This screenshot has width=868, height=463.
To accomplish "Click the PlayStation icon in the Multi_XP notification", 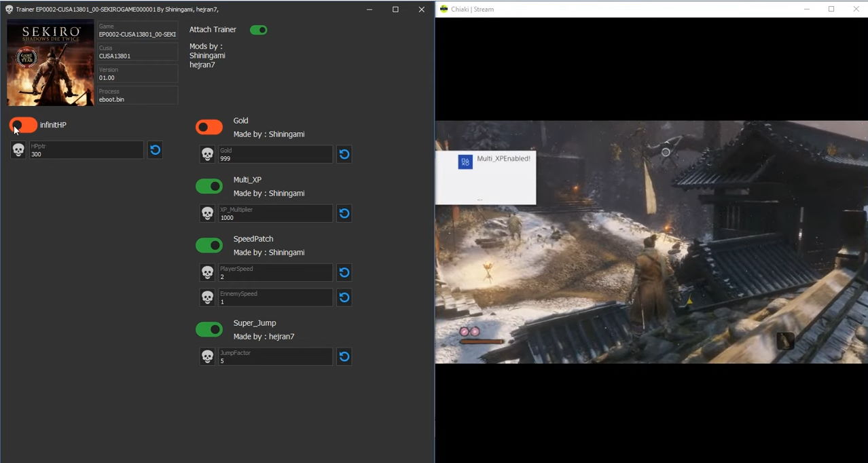I will click(x=465, y=162).
